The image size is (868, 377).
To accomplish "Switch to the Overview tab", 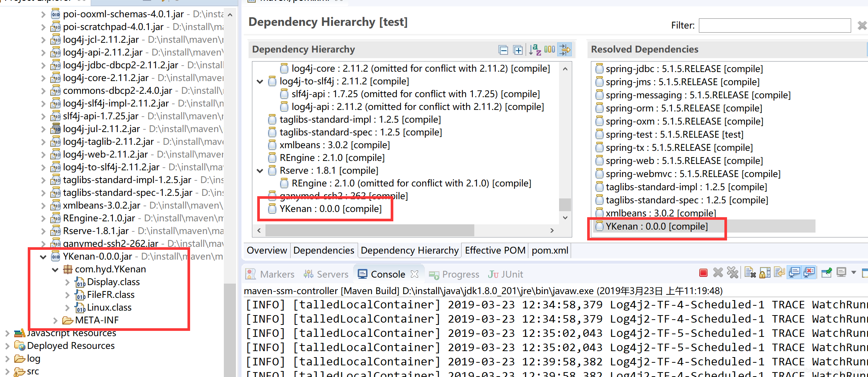I will (267, 250).
